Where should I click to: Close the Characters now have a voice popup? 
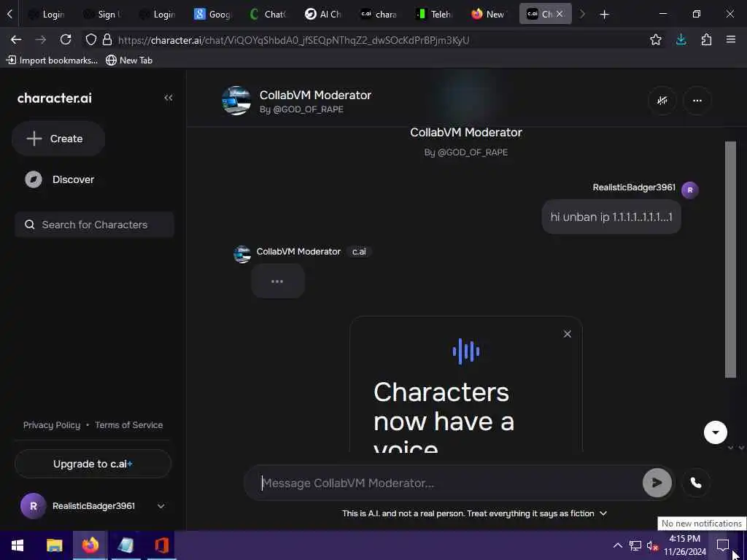567,334
